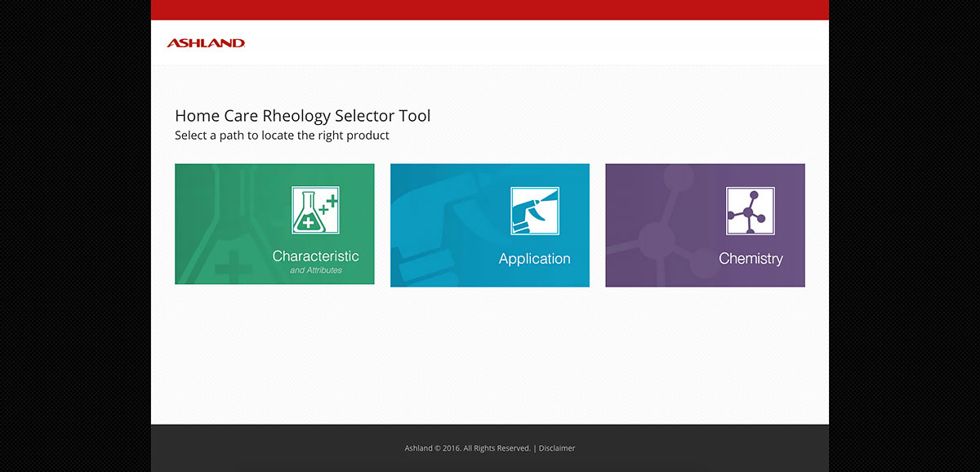Open the Characteristic path label
The width and height of the screenshot is (980, 472).
coord(315,256)
